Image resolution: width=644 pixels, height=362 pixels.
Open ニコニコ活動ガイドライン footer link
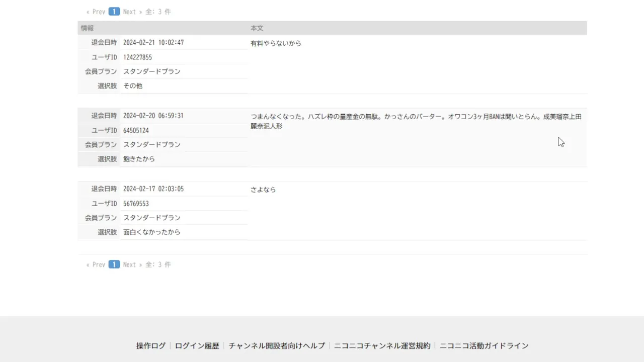(x=484, y=346)
